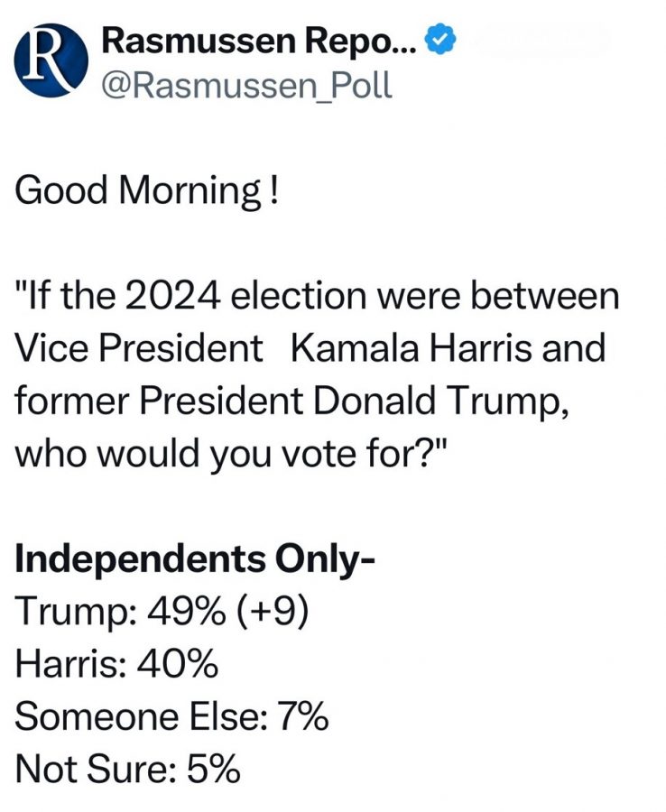The height and width of the screenshot is (812, 666).
Task: Click the "Not Sure: 5%" result line
Action: coord(127,770)
